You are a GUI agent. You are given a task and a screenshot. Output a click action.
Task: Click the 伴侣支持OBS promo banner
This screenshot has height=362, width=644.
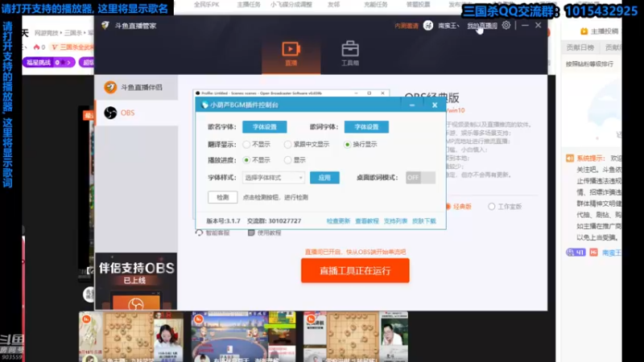(136, 281)
